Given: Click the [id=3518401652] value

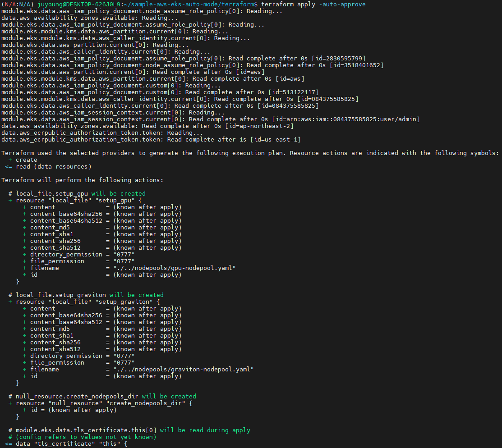Looking at the screenshot, I should click(357, 65).
